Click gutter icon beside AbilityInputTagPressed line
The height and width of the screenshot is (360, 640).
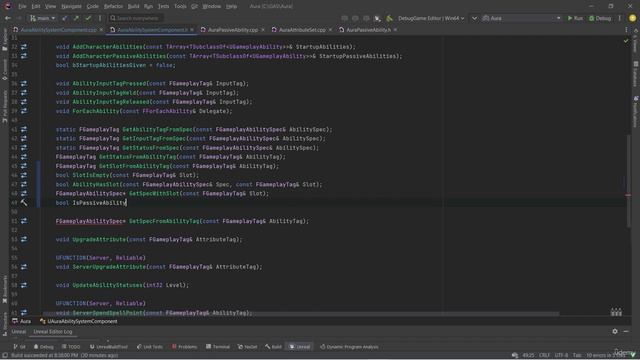(24, 83)
